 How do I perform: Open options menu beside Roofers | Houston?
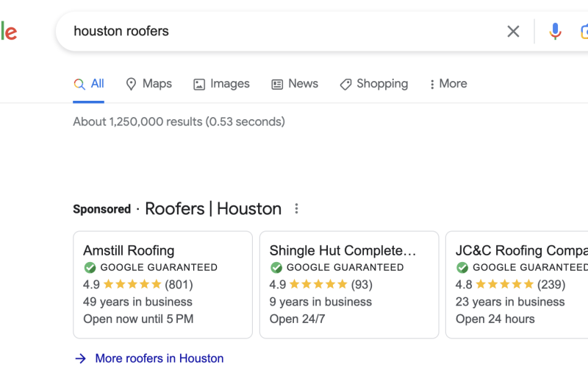pyautogui.click(x=296, y=209)
